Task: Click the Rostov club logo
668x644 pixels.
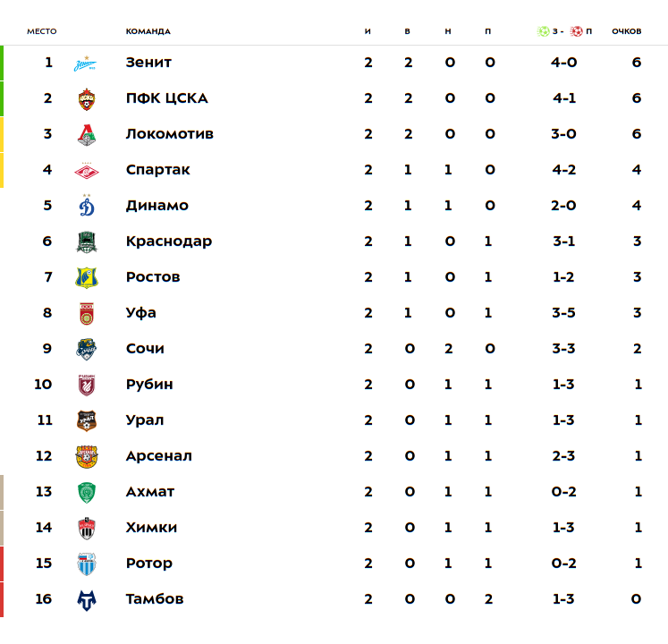Action: click(87, 277)
